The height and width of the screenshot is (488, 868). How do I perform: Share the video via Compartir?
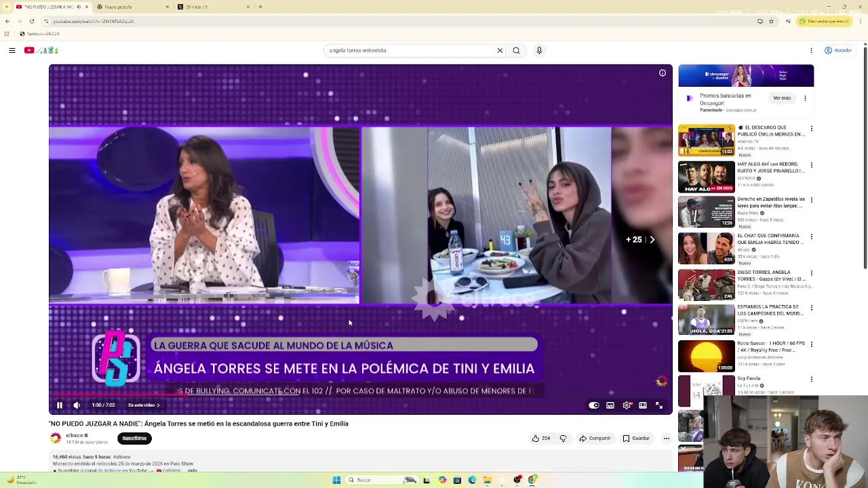595,439
